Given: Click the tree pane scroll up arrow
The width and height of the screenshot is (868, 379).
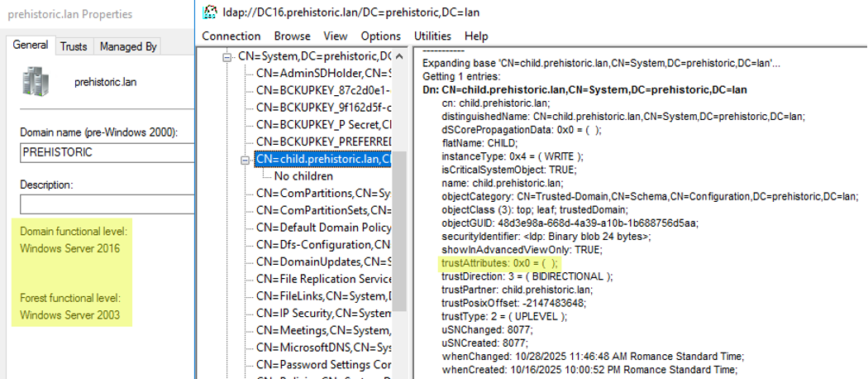Looking at the screenshot, I should (400, 56).
